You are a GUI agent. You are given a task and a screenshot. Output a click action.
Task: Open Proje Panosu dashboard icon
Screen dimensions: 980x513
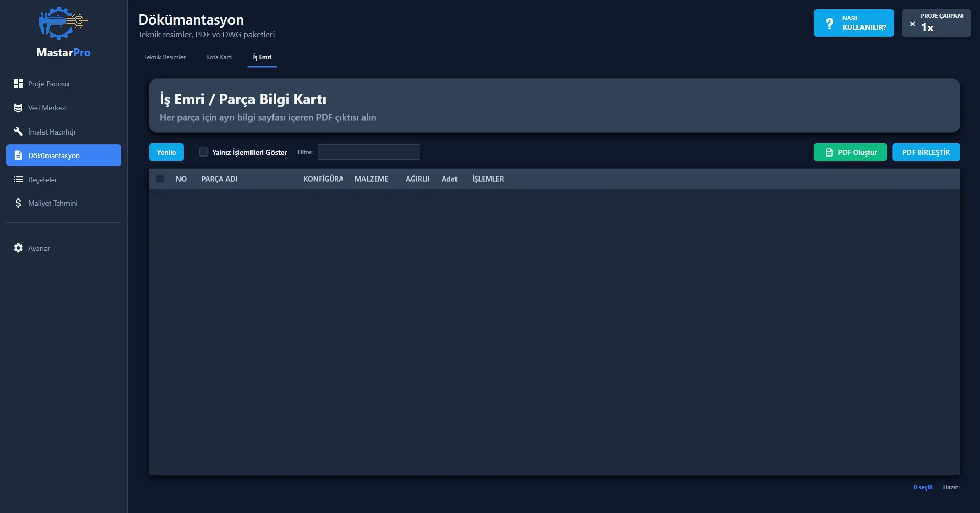click(x=18, y=84)
